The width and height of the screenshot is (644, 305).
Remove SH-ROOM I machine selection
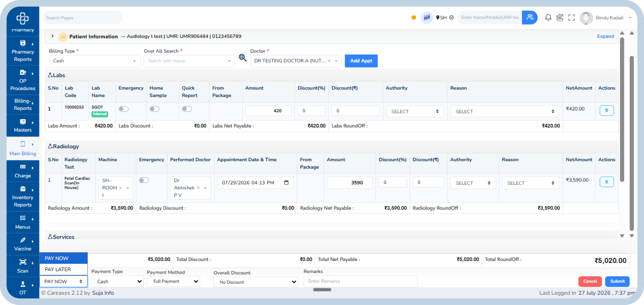click(120, 188)
